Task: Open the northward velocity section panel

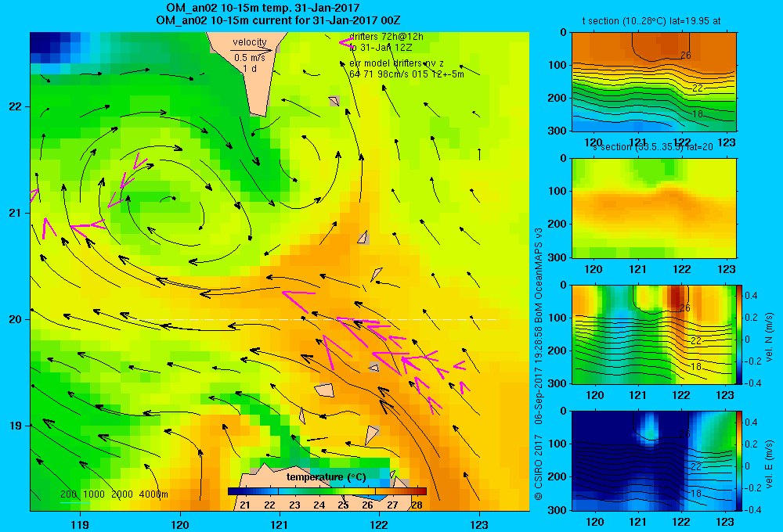Action: pyautogui.click(x=654, y=334)
